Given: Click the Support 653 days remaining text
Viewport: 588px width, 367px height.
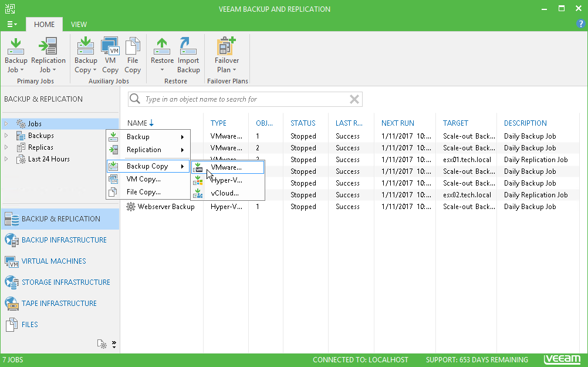Looking at the screenshot, I should [477, 360].
